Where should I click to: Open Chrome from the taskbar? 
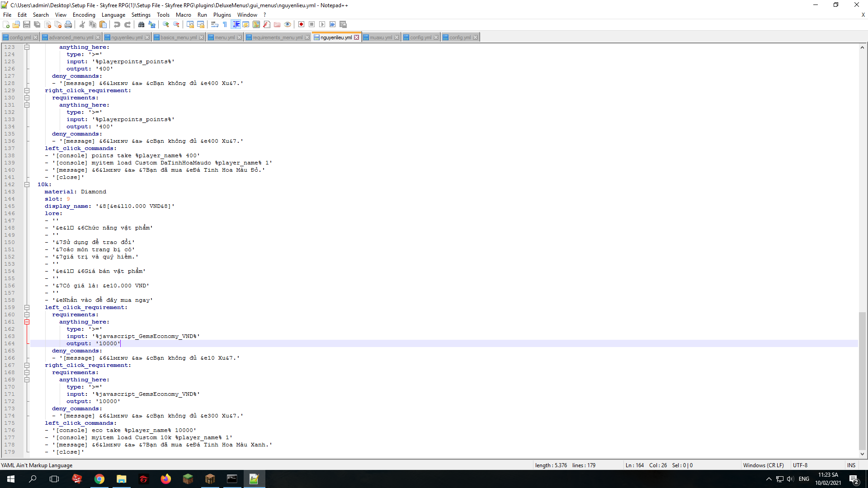(99, 479)
